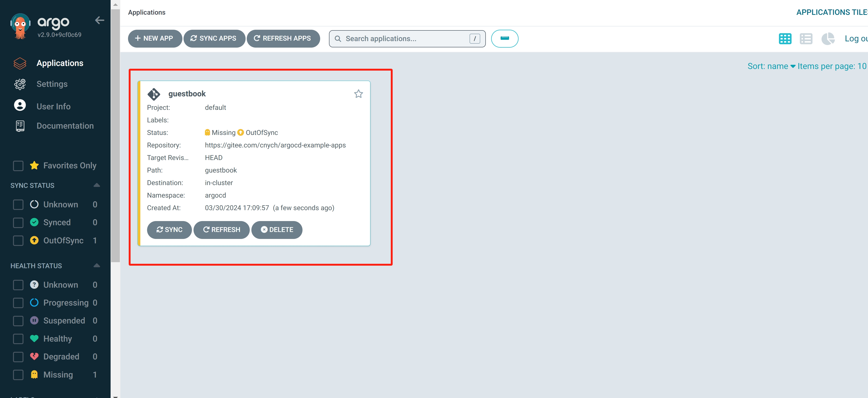This screenshot has width=868, height=398.
Task: Open the Settings menu item
Action: 52,84
